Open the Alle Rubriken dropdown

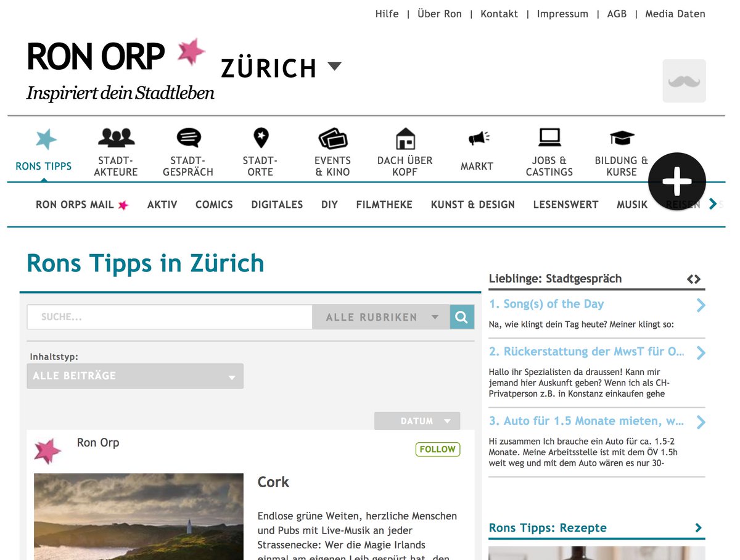[x=381, y=317]
